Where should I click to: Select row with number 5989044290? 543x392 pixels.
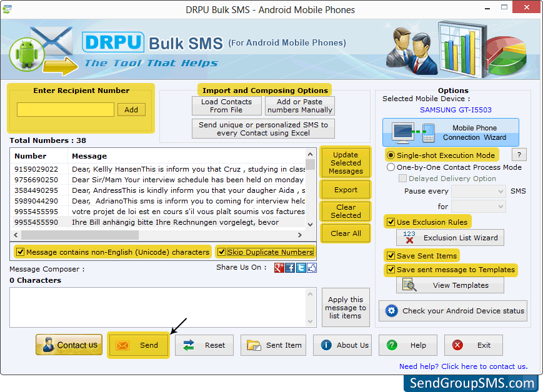pos(158,201)
